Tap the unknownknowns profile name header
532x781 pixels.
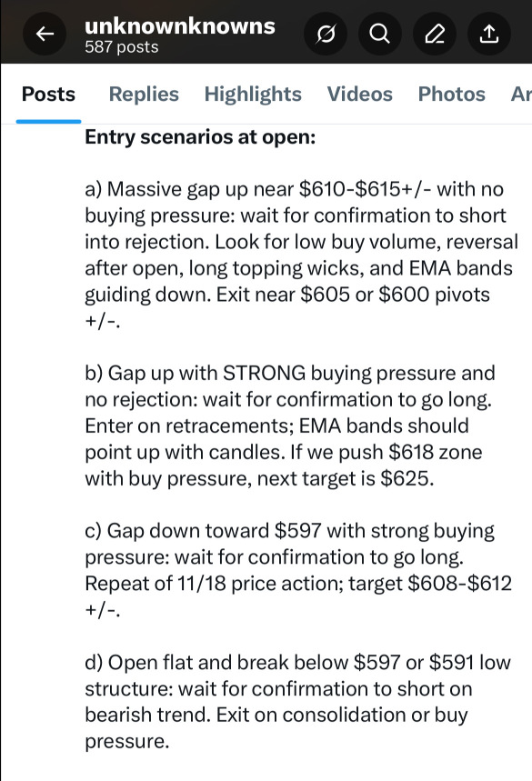pyautogui.click(x=180, y=25)
